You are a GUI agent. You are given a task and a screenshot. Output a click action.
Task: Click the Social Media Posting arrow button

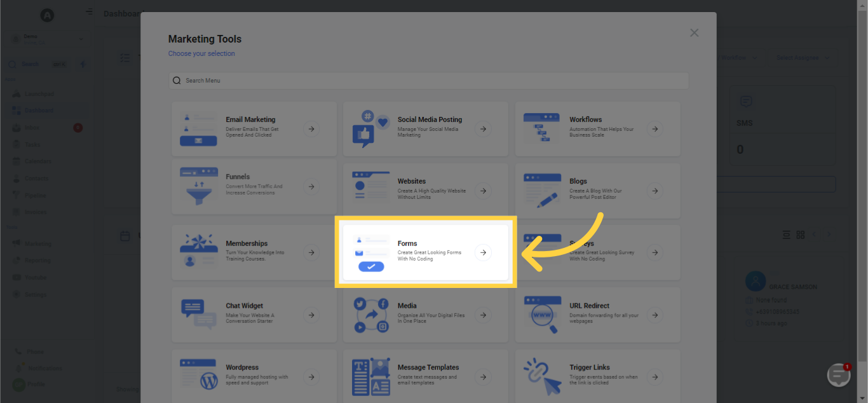click(x=484, y=129)
